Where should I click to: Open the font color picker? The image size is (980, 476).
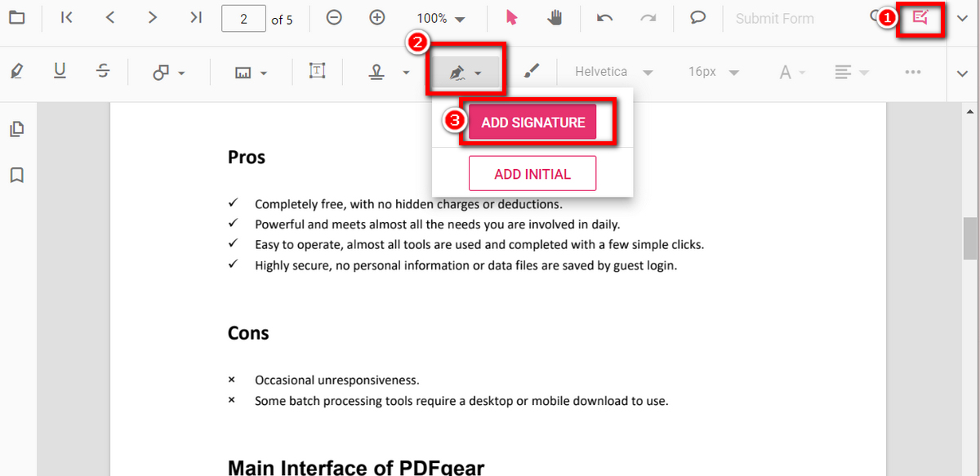point(786,72)
